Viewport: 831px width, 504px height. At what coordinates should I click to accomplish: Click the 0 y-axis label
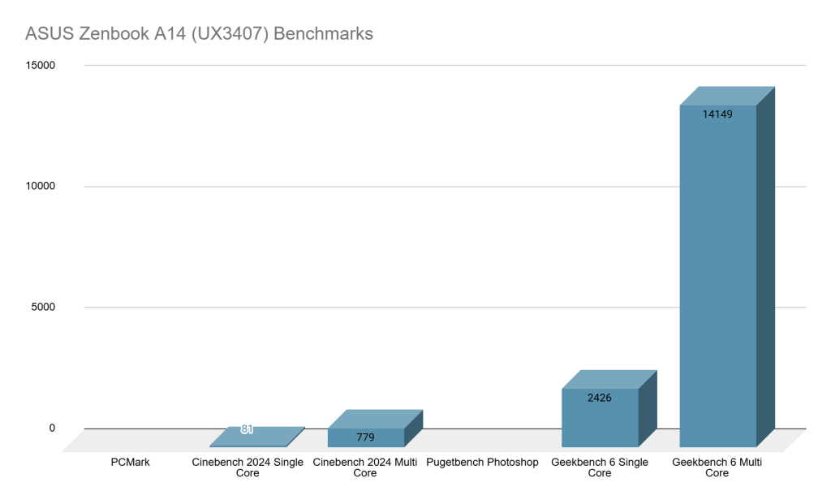[50, 428]
